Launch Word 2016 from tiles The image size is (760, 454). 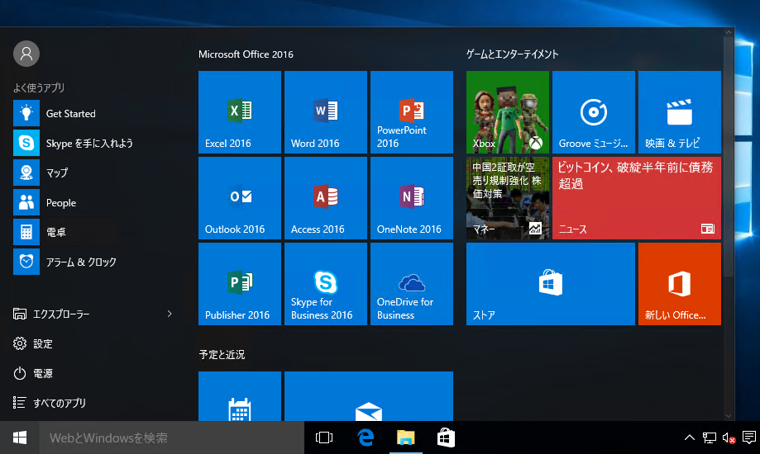[325, 112]
